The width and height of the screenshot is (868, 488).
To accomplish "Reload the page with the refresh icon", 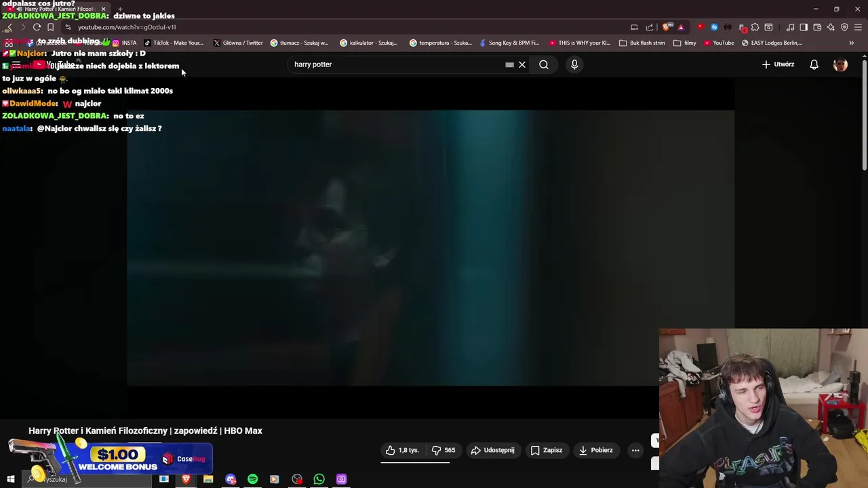I will [37, 27].
